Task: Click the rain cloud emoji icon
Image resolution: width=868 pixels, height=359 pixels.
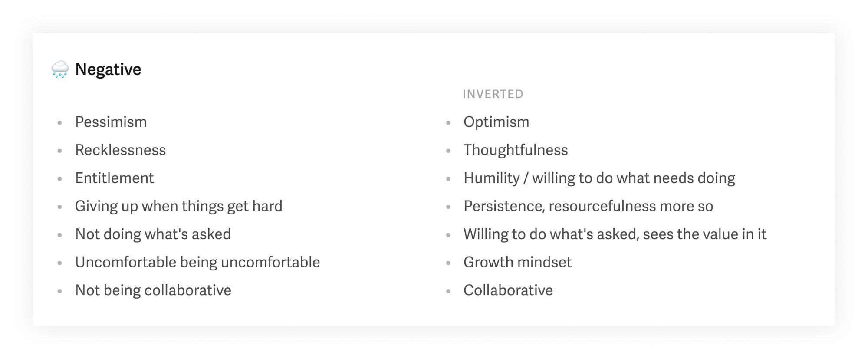Action: click(x=60, y=69)
